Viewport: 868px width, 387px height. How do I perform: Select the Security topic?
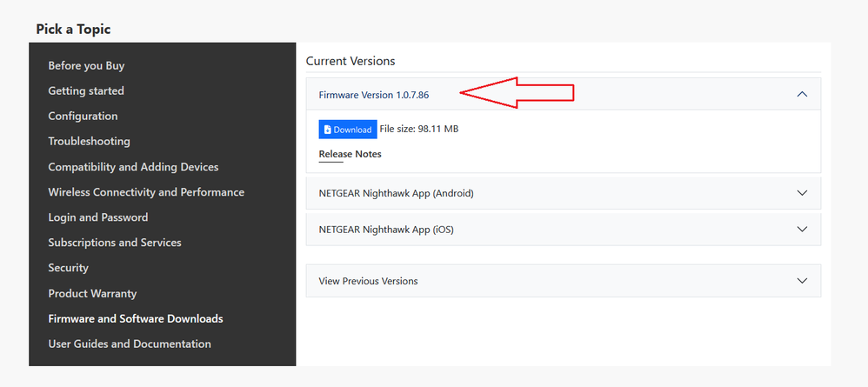pyautogui.click(x=68, y=268)
